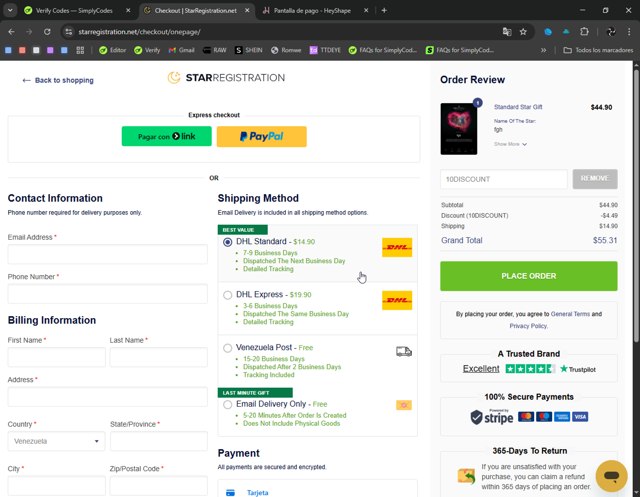Select DHL Express shipping radio button
640x497 pixels.
(228, 295)
